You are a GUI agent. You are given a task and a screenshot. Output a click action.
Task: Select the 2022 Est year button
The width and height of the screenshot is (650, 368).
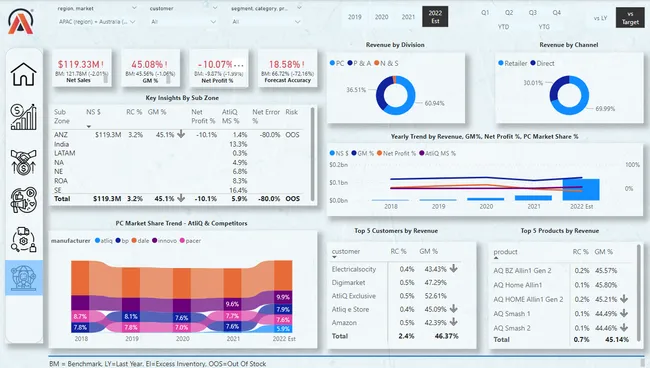[435, 17]
